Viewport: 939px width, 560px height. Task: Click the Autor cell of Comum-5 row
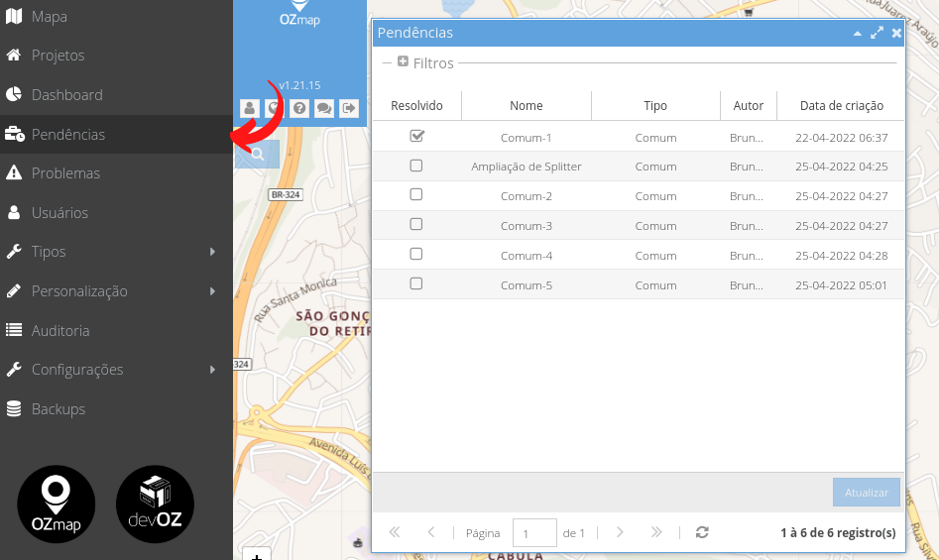tap(747, 285)
